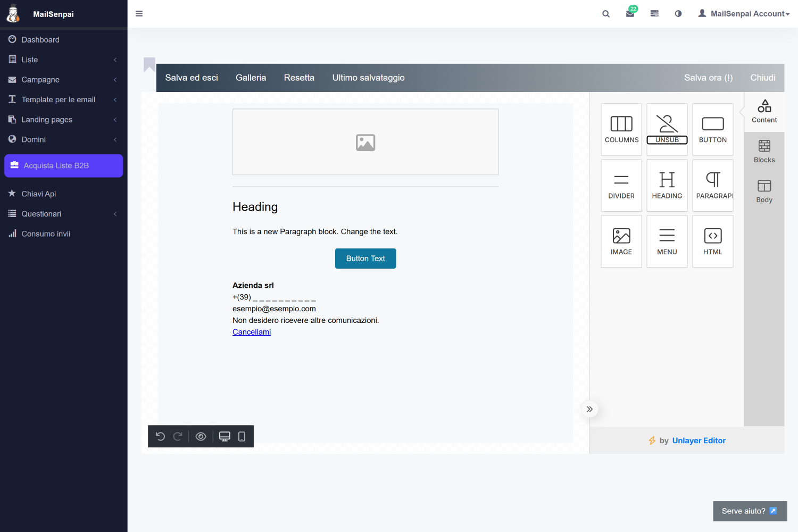The height and width of the screenshot is (532, 798).
Task: Select the empty image placeholder
Action: (365, 142)
